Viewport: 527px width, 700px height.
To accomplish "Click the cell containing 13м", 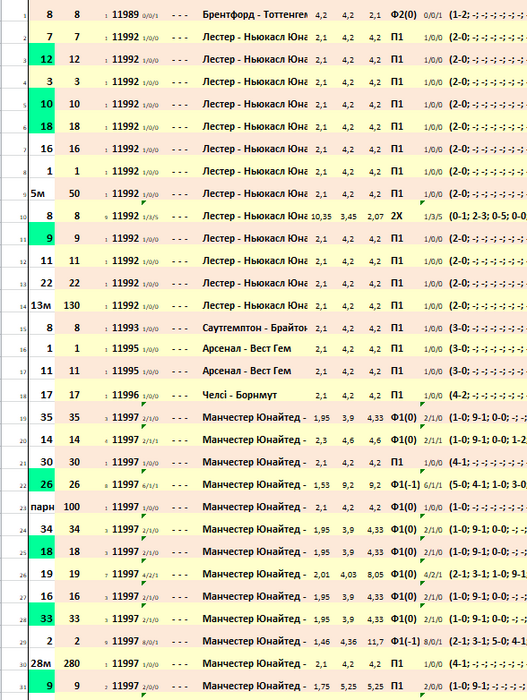I will point(42,305).
